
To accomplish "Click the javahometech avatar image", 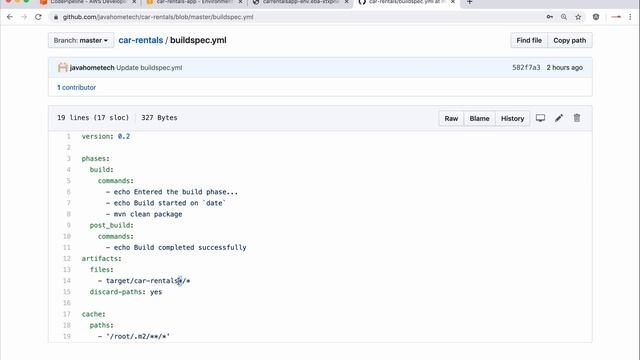I will 62,67.
